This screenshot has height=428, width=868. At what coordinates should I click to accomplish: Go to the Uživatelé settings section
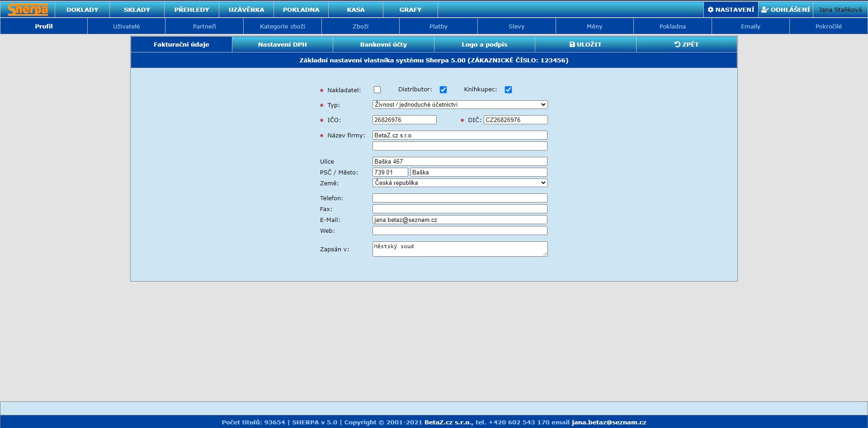point(126,26)
